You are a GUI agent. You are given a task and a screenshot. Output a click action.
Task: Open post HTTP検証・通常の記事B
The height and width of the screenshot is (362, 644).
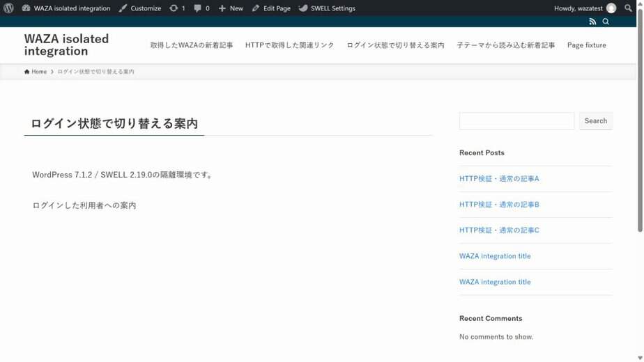pyautogui.click(x=499, y=205)
